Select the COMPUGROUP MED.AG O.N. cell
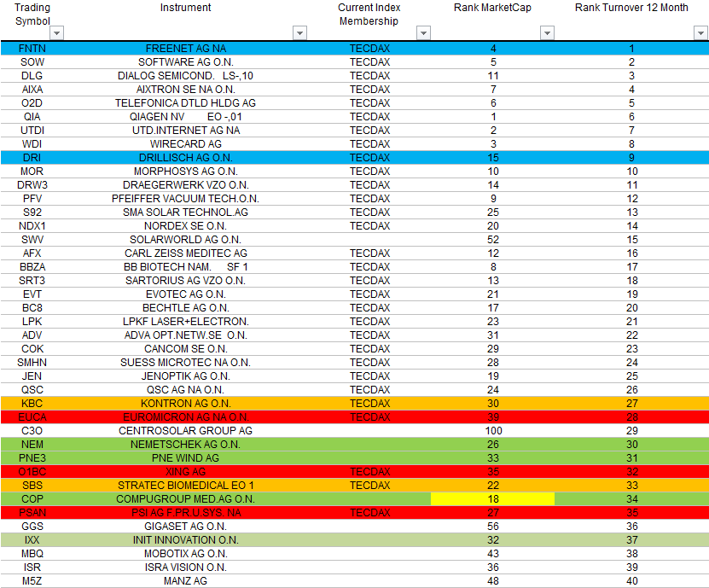This screenshot has width=709, height=588. pyautogui.click(x=186, y=499)
